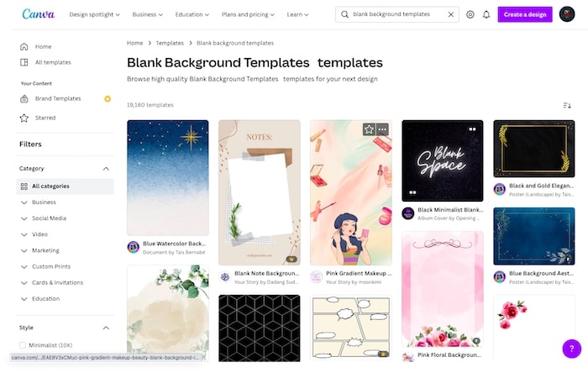The image size is (588, 373).
Task: Open the notifications bell
Action: coord(486,14)
